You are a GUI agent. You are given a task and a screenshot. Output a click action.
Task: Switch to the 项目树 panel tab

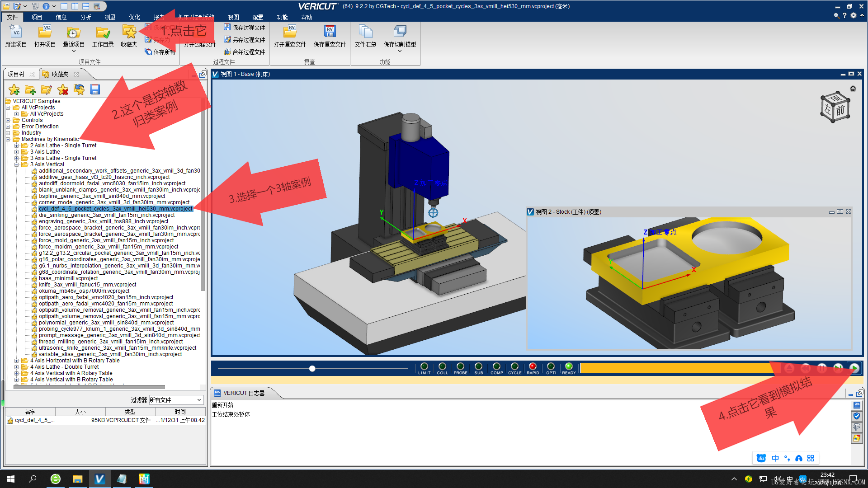coord(16,74)
